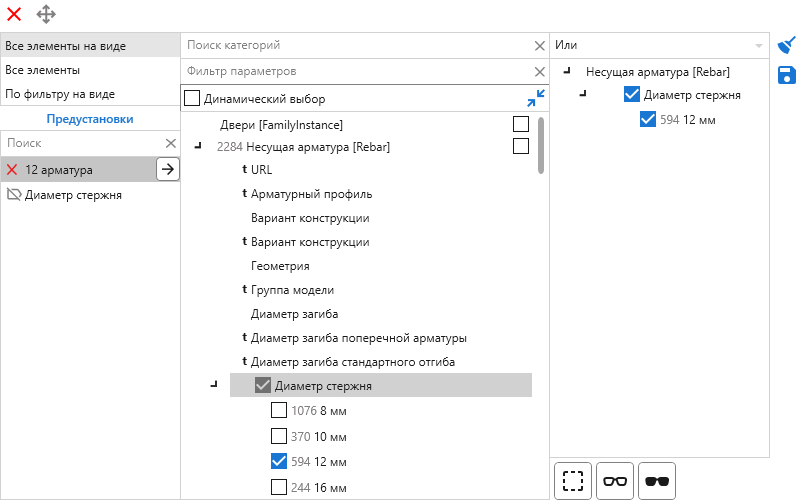Screen dimensions: 800x500
Task: Collapse the Диаметр стержня node in the middle tree
Action: [x=214, y=385]
